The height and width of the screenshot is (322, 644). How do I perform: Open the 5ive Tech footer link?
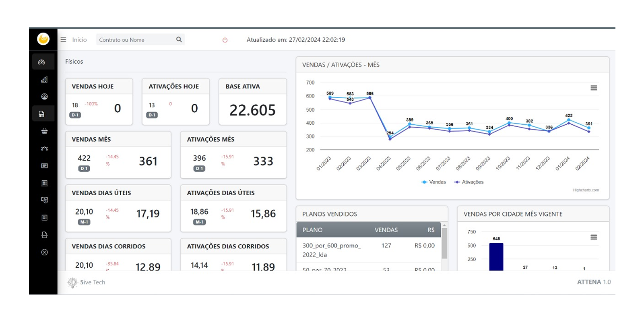pos(93,282)
